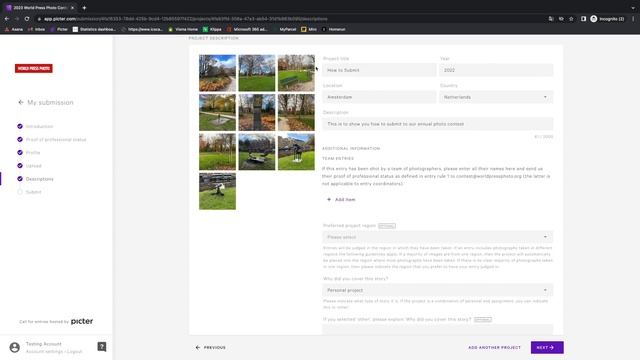
Task: Open the Inbox bookmark
Action: pos(36,29)
